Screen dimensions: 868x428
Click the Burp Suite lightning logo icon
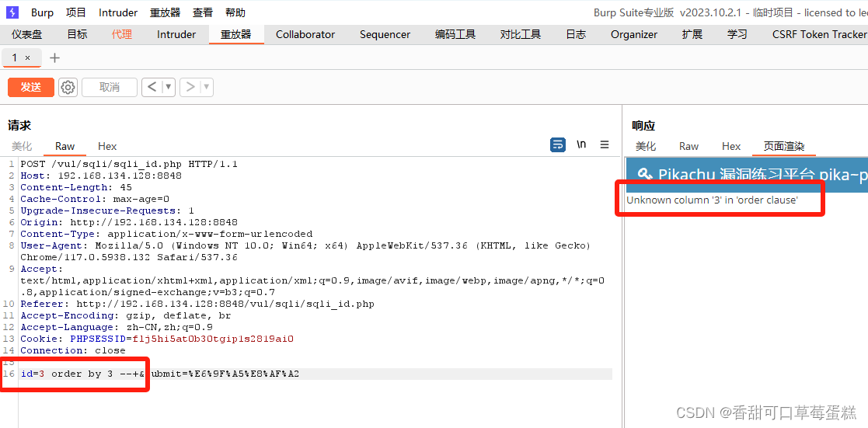point(12,12)
